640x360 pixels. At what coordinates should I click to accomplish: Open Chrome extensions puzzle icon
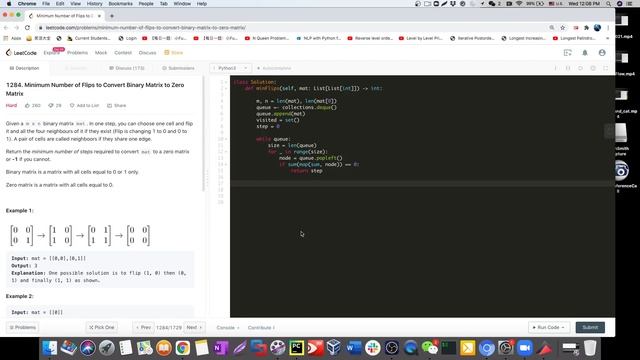pos(587,28)
